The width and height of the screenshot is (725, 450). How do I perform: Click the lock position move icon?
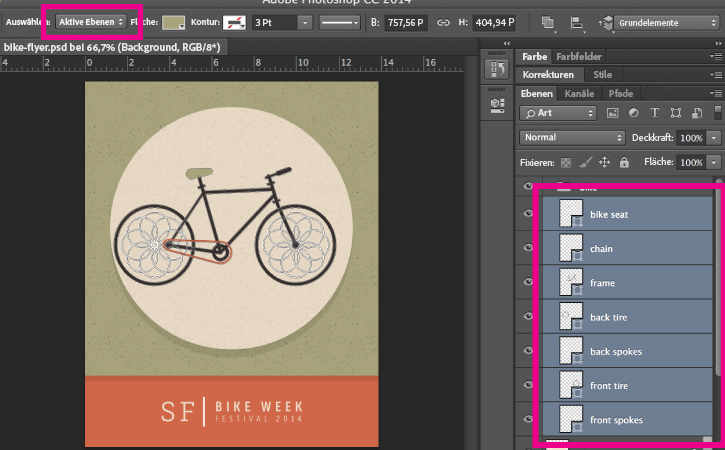point(604,162)
